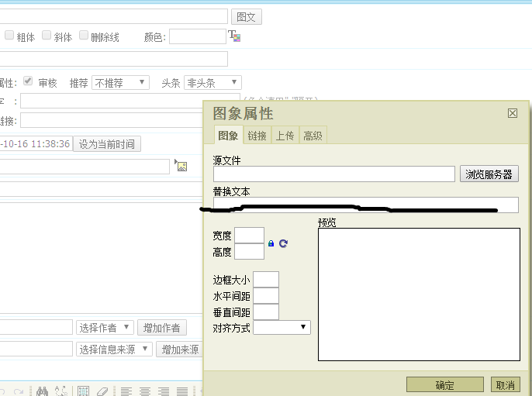532x396 pixels.
Task: Click the align left icon in editor toolbar
Action: coord(126,391)
